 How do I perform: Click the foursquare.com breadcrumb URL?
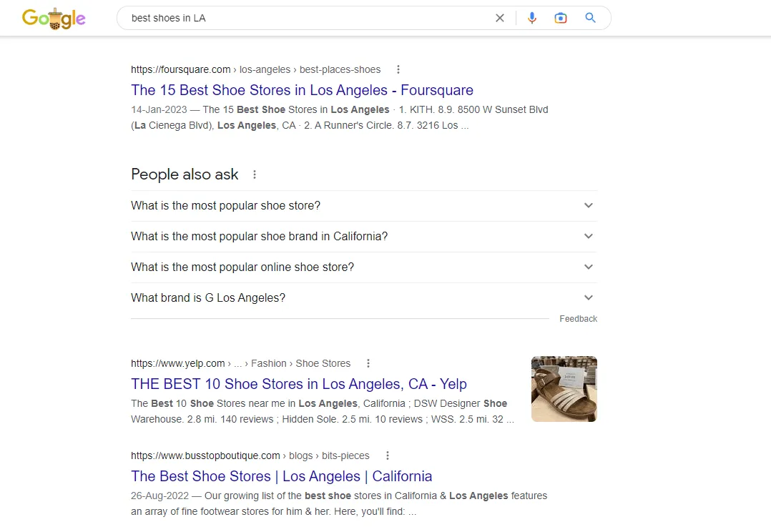[180, 69]
